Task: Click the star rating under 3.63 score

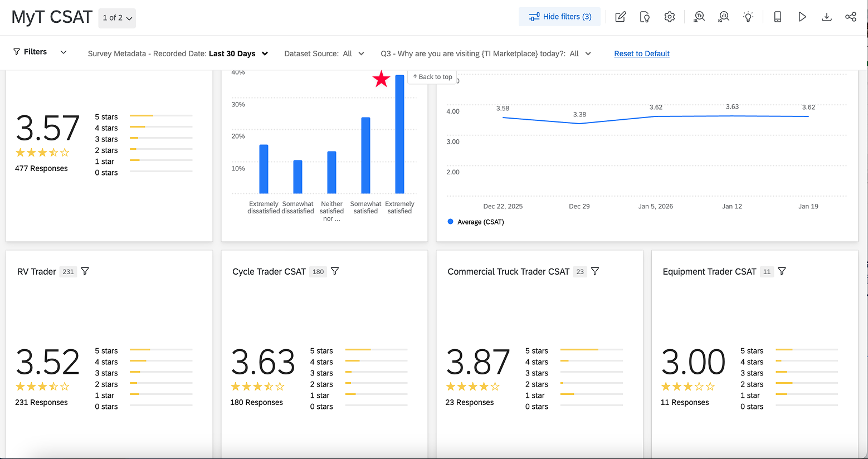Action: [x=257, y=387]
